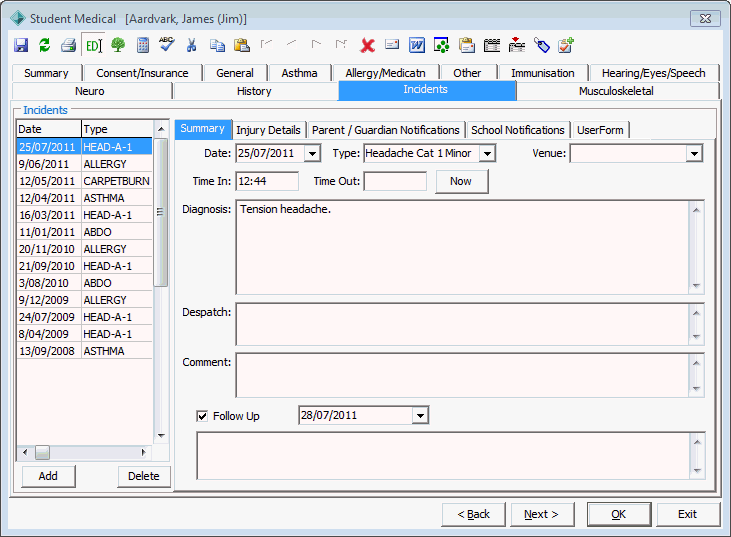Click the Now button
The image size is (731, 537).
[x=462, y=181]
